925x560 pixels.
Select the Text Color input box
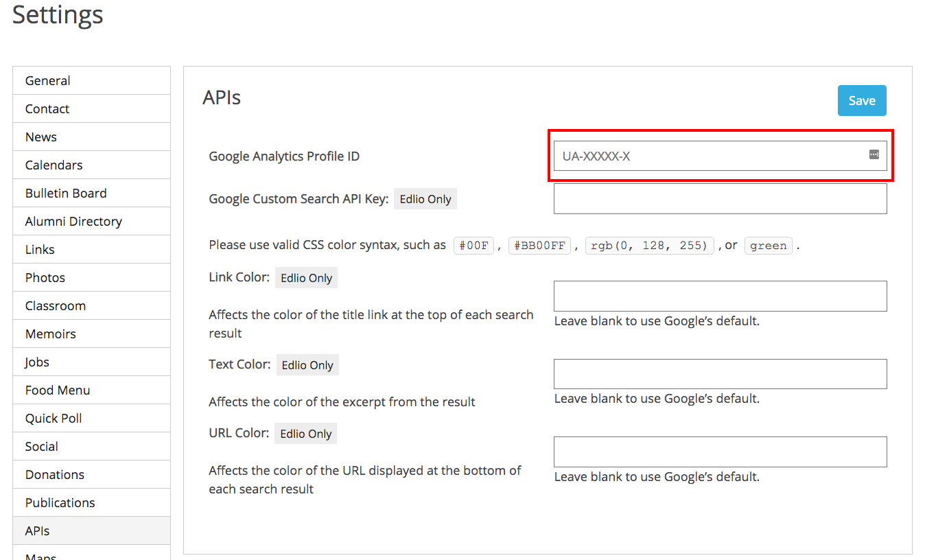pyautogui.click(x=720, y=374)
